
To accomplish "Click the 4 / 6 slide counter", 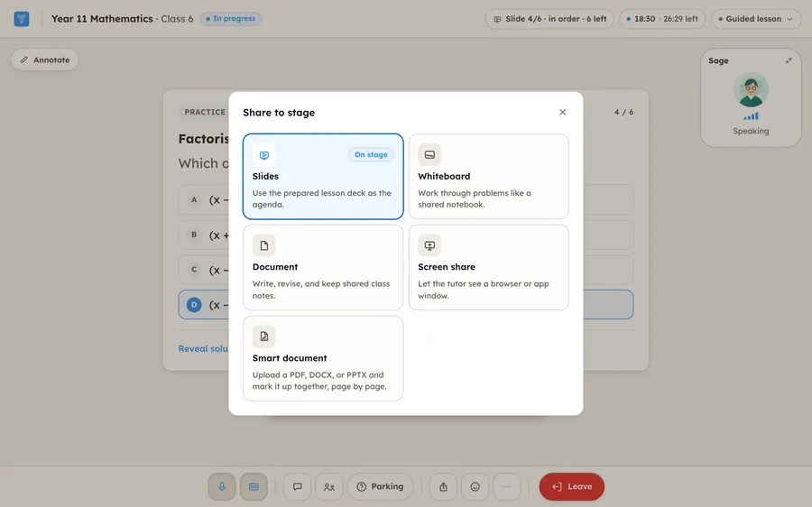I will tap(623, 112).
